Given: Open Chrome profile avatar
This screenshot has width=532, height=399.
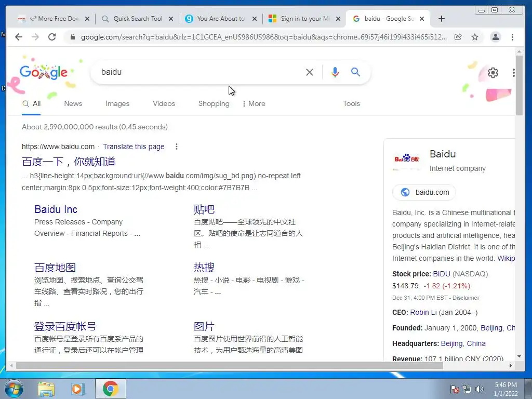Looking at the screenshot, I should 495,37.
